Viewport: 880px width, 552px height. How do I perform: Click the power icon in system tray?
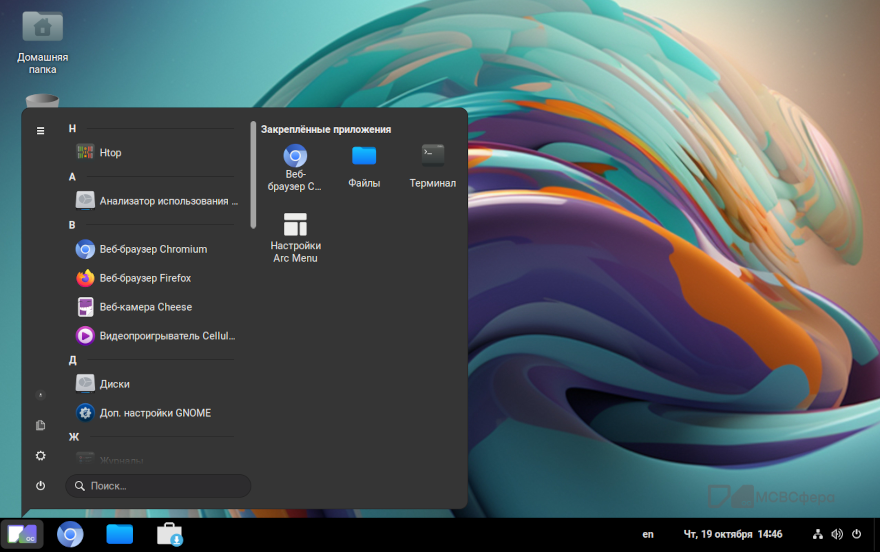click(856, 534)
